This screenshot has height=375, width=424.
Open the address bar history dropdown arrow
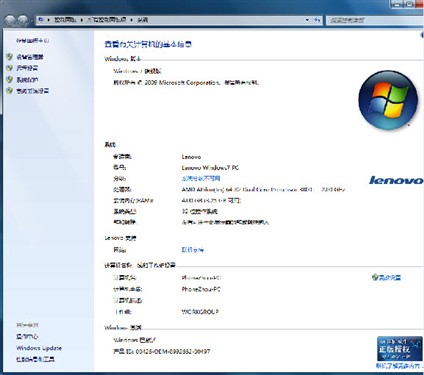307,20
